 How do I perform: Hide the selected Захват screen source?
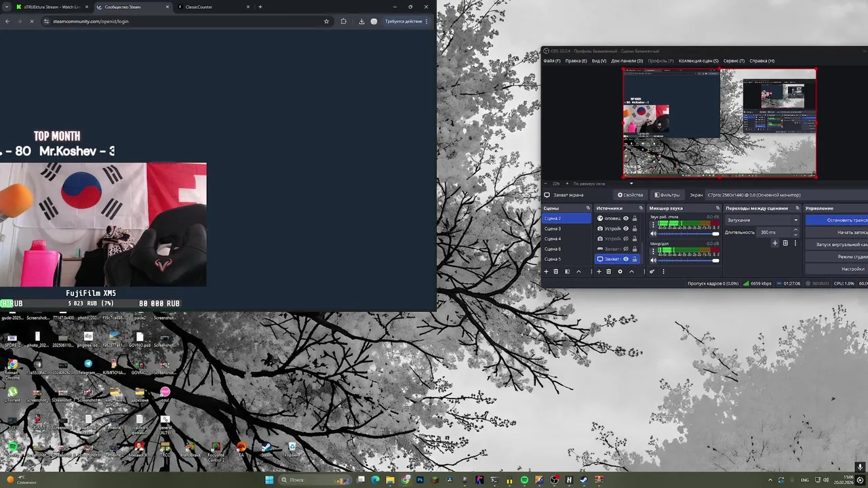click(626, 259)
